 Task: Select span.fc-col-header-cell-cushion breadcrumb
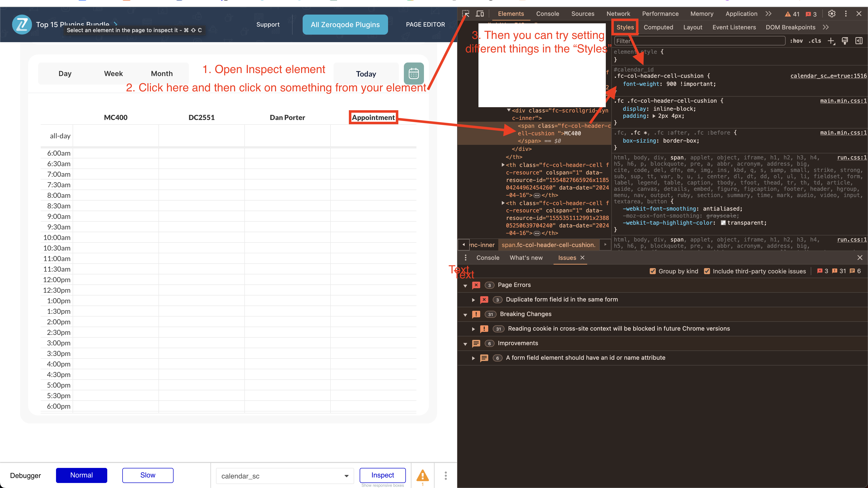[x=549, y=245]
